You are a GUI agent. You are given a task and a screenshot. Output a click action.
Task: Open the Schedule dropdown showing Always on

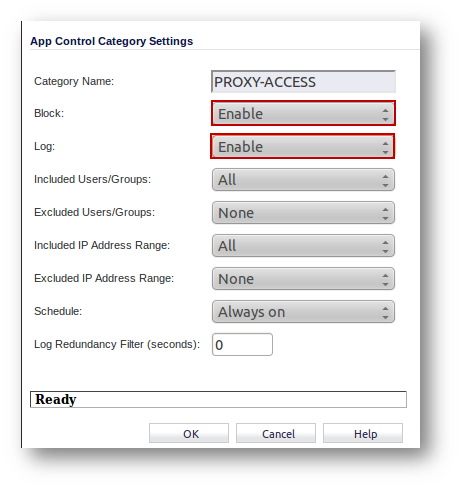click(303, 312)
